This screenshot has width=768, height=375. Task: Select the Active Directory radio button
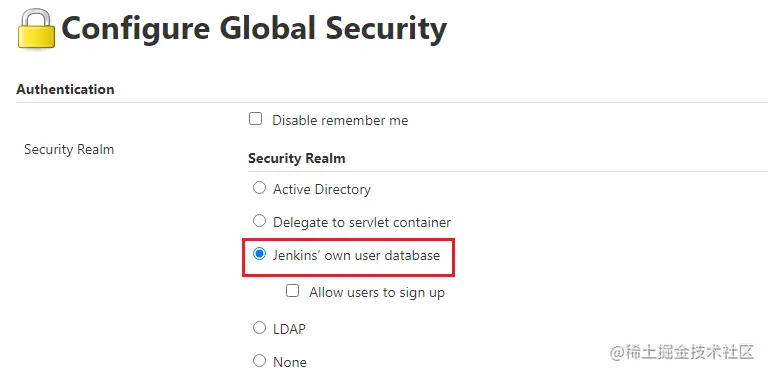pyautogui.click(x=259, y=188)
